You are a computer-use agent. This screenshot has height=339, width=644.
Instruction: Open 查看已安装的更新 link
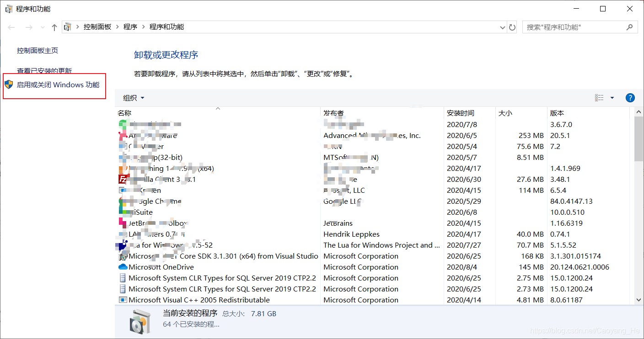pos(44,71)
